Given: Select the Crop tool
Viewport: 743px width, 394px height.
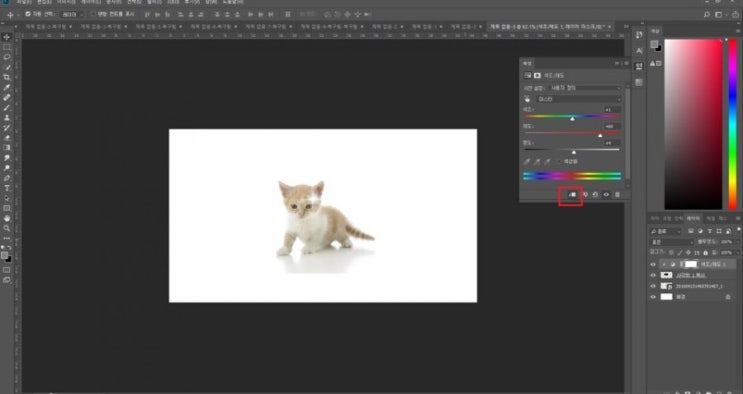Looking at the screenshot, I should point(7,77).
